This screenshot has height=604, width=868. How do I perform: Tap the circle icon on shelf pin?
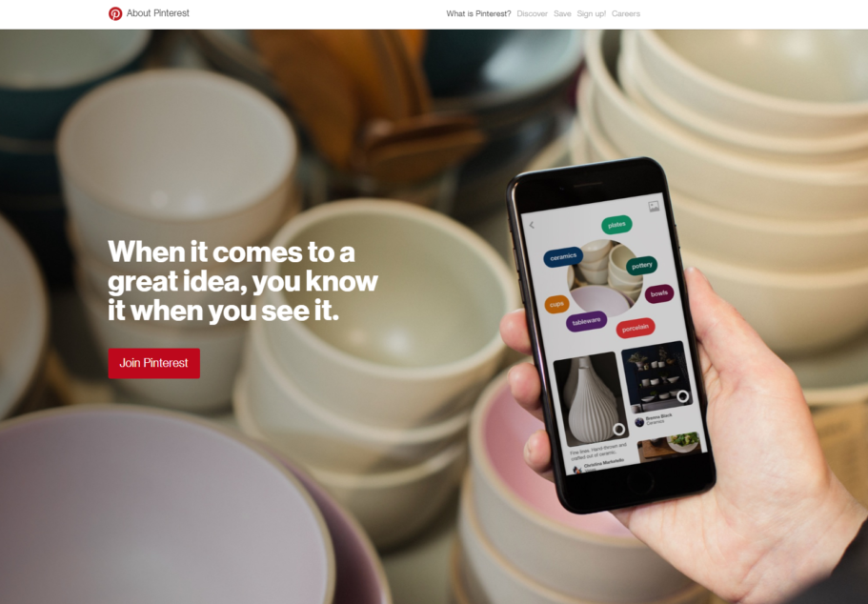682,396
